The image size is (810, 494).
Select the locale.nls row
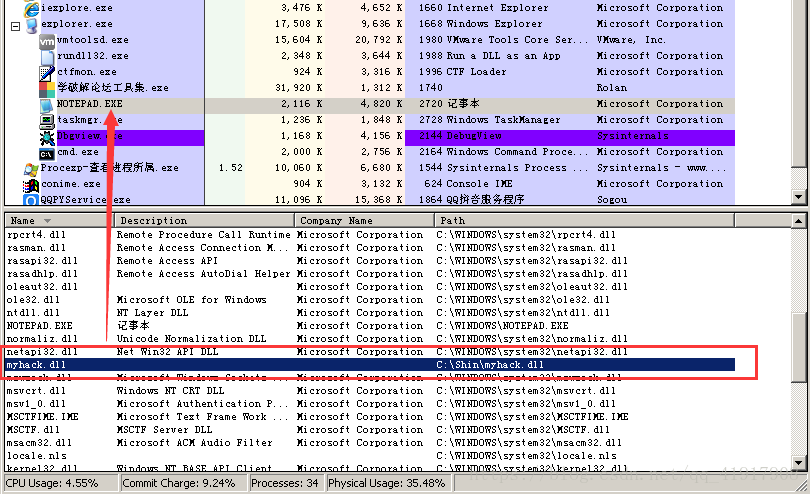click(x=369, y=456)
